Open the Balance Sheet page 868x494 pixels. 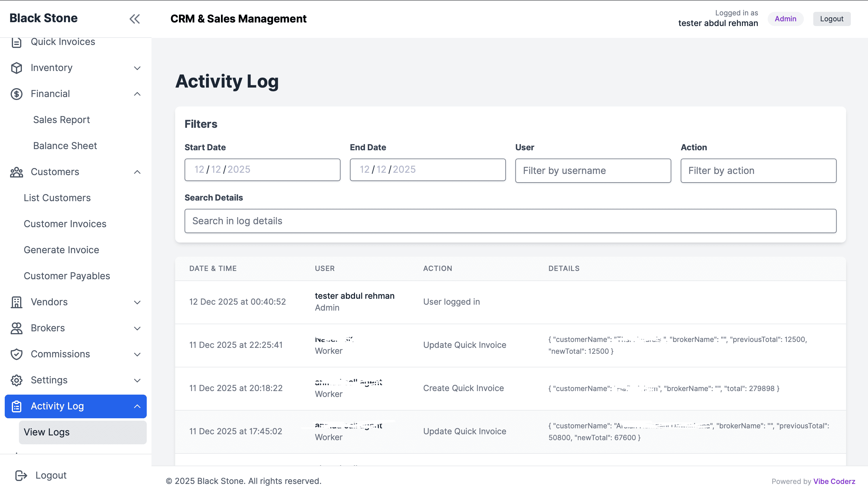[x=65, y=146]
